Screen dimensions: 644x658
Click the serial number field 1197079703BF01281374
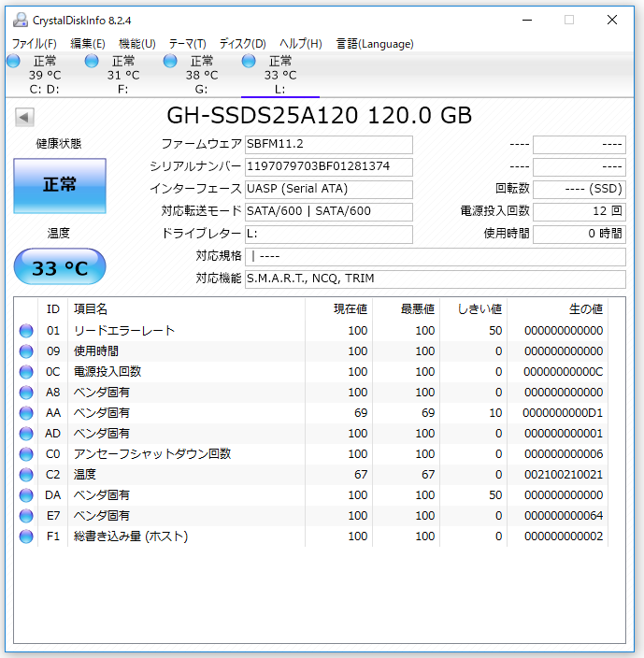328,166
